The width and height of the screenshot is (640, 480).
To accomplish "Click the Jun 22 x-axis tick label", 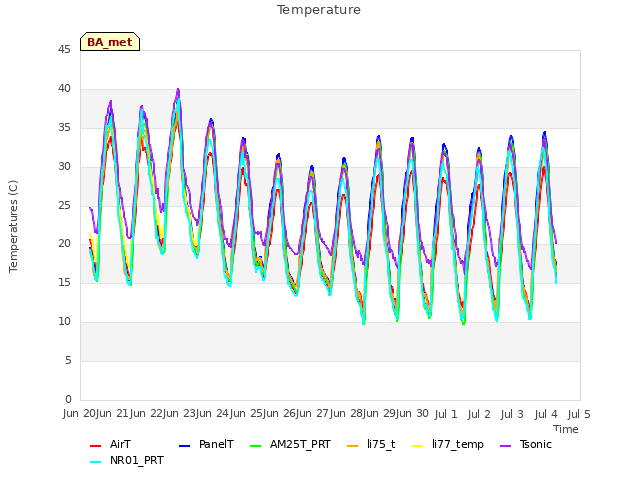I will tap(146, 414).
